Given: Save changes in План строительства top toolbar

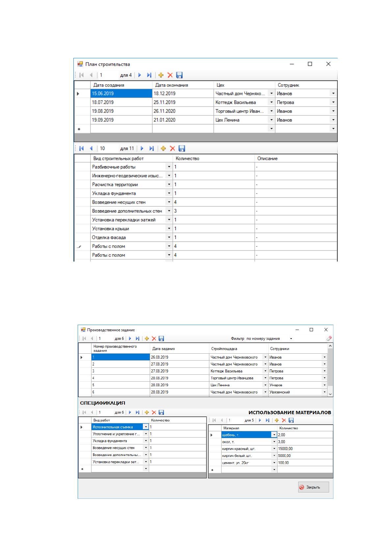Looking at the screenshot, I should (x=179, y=75).
